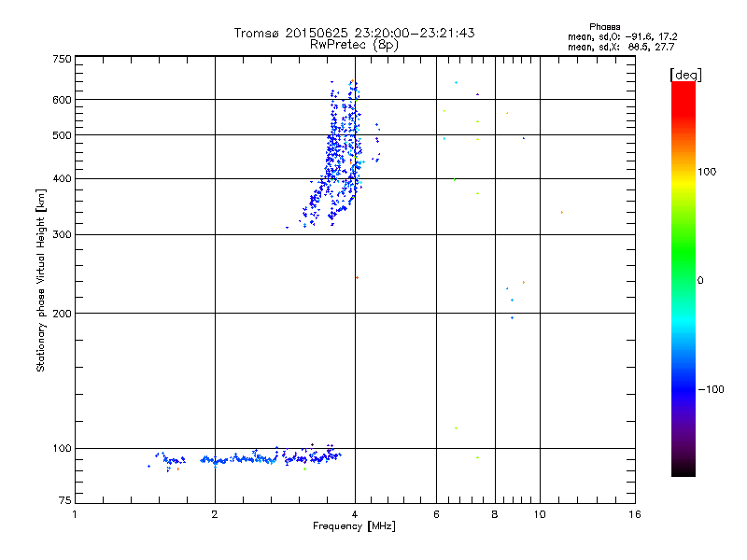Screen dimensions: 747x560
Task: Click the plot title 'Tromsø 20150625 23:20:00-23:21:43'
Action: click(x=354, y=33)
